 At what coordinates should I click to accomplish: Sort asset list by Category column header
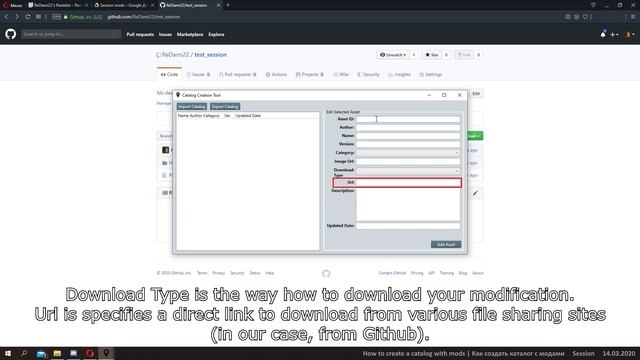(x=211, y=116)
